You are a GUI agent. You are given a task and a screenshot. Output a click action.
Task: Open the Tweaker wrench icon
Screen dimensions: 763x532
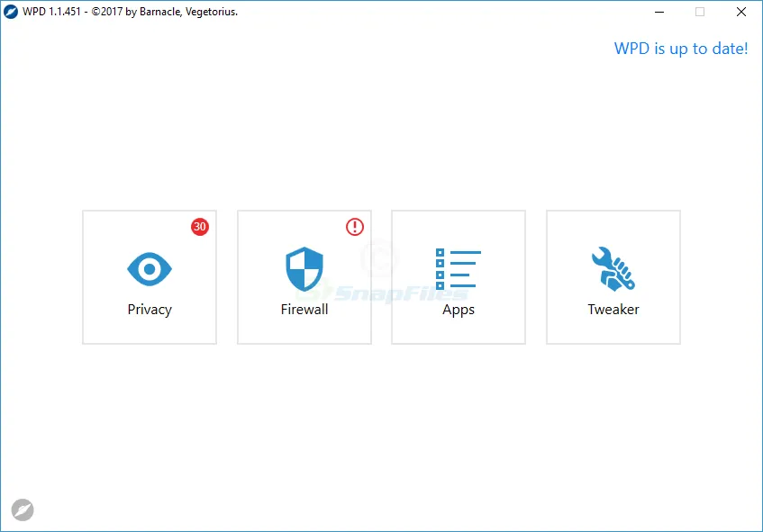coord(613,269)
